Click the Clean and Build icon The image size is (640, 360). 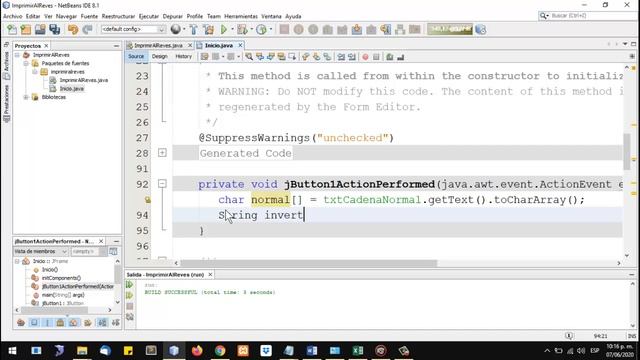209,29
